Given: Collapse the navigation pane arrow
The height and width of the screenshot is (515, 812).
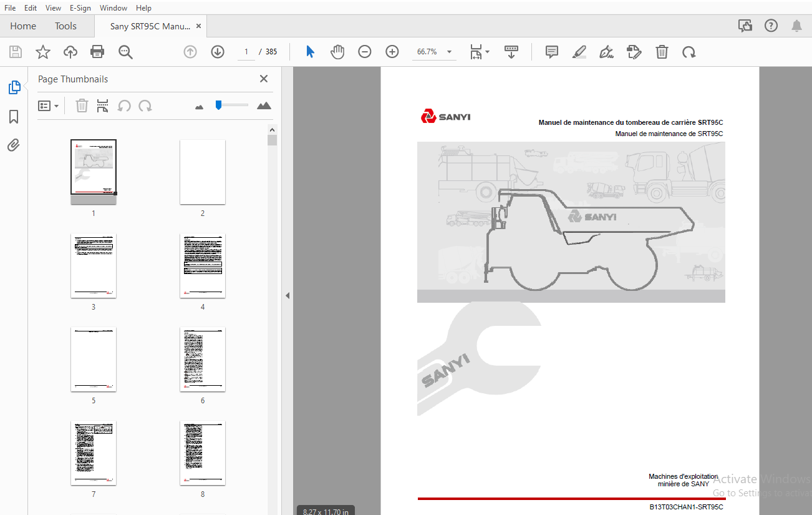Looking at the screenshot, I should click(x=288, y=295).
